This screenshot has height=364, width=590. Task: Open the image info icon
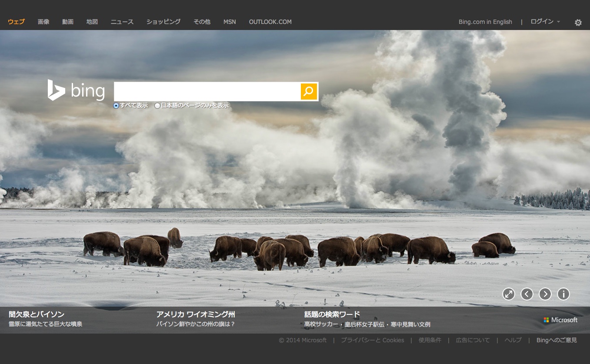563,294
